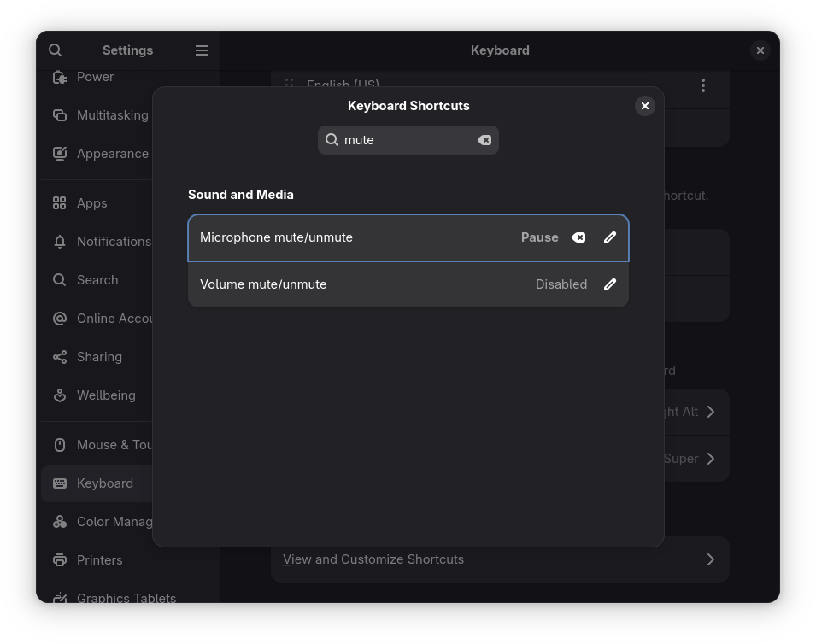Reset the Microphone mute shortcut binding
This screenshot has height=644, width=816.
click(578, 237)
